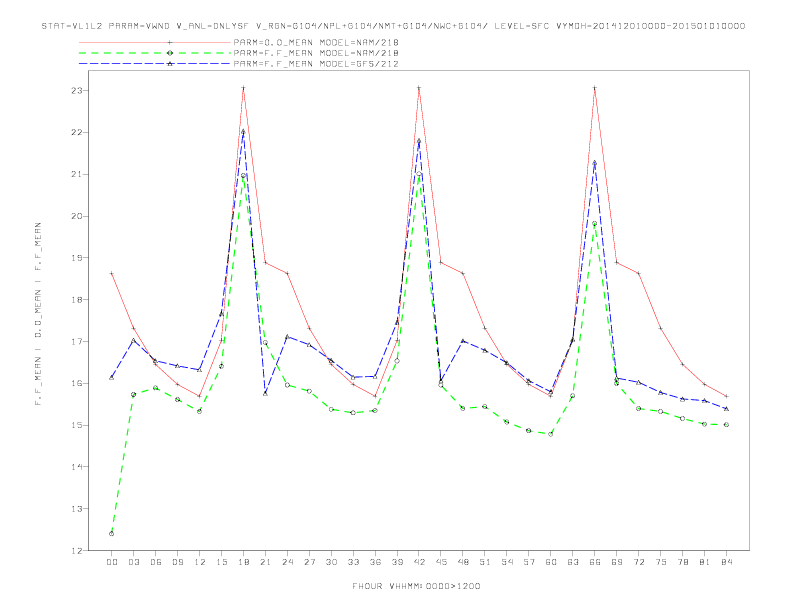The image size is (792, 612).
Task: Click x-axis tick label 81
Action: [x=705, y=562]
